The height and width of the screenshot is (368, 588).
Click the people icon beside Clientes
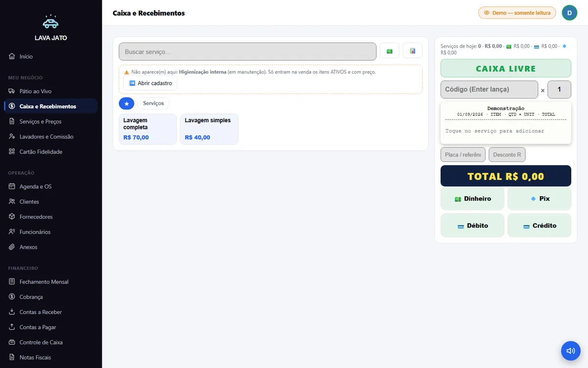tap(12, 202)
